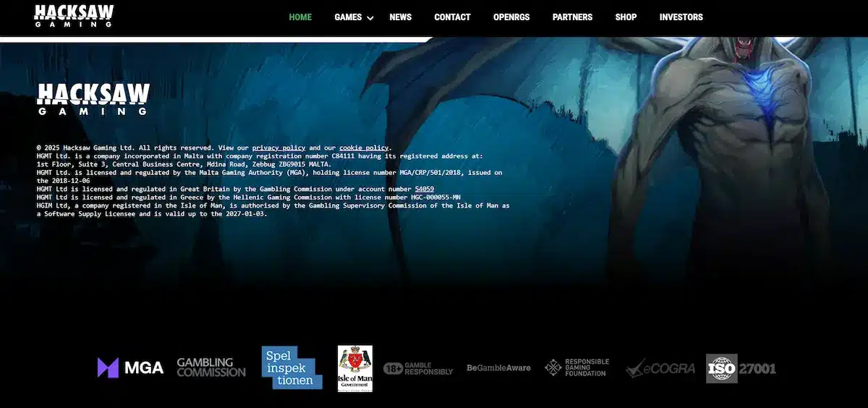The height and width of the screenshot is (408, 868).
Task: Click Gambling Commission account number 54059
Action: (x=425, y=189)
